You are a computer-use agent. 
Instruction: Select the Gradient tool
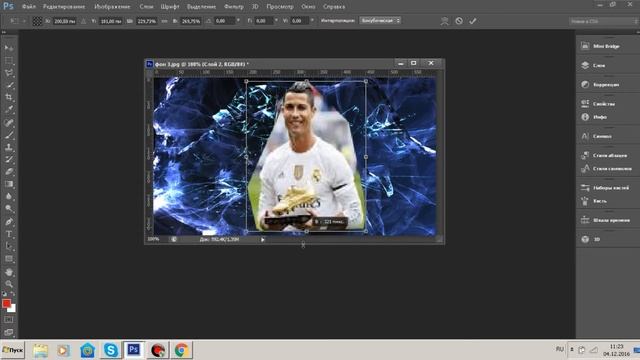(9, 184)
